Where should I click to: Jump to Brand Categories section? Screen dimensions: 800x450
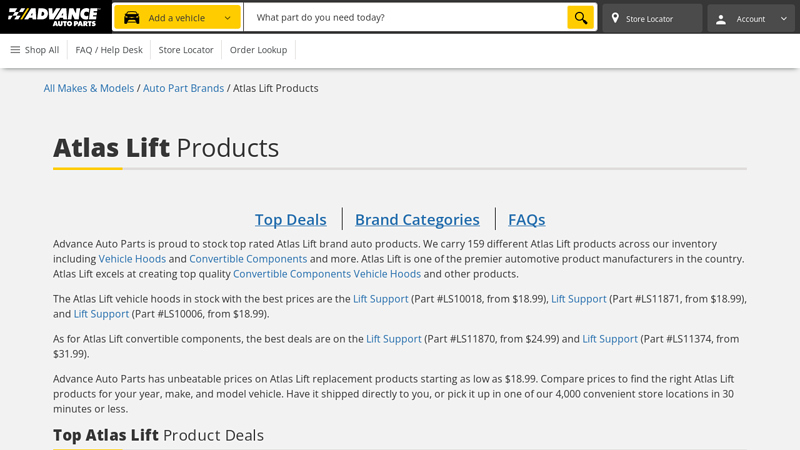417,219
